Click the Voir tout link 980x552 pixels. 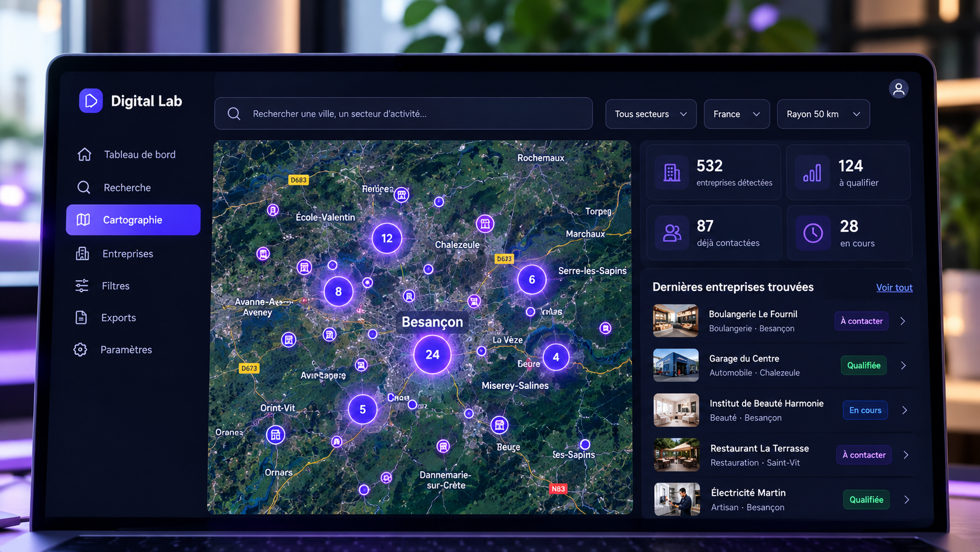coord(894,287)
